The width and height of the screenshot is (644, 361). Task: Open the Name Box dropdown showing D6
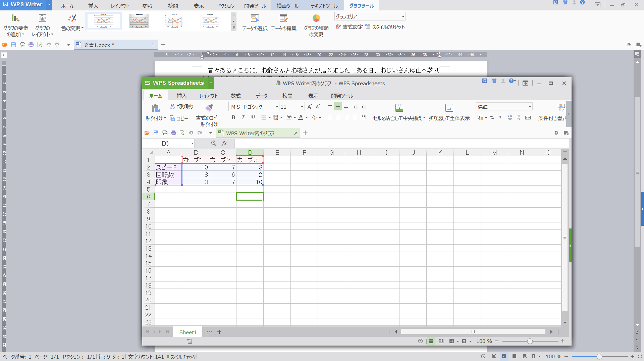click(193, 143)
